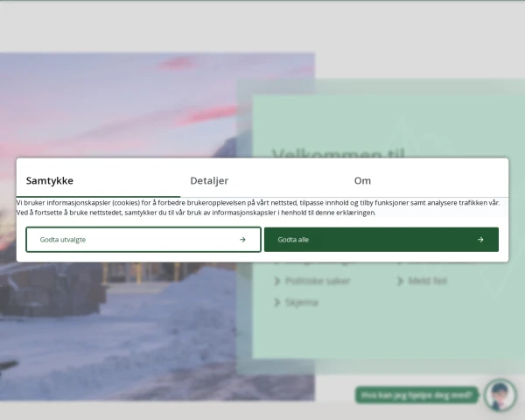The width and height of the screenshot is (525, 420).
Task: Open the Politiske saker link
Action: pyautogui.click(x=318, y=281)
